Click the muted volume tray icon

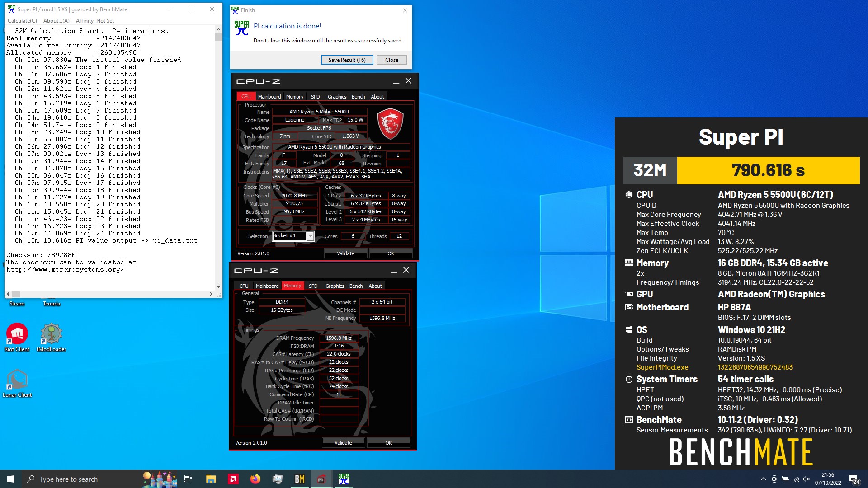[807, 479]
